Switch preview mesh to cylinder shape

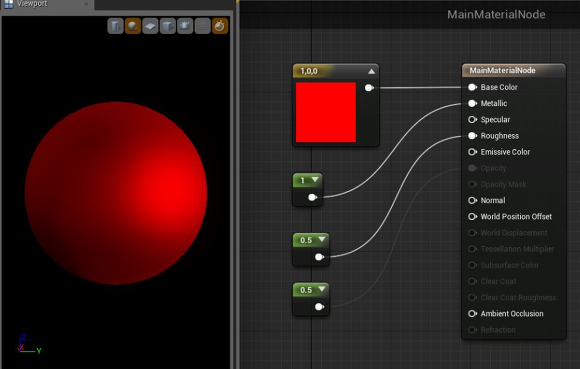115,26
